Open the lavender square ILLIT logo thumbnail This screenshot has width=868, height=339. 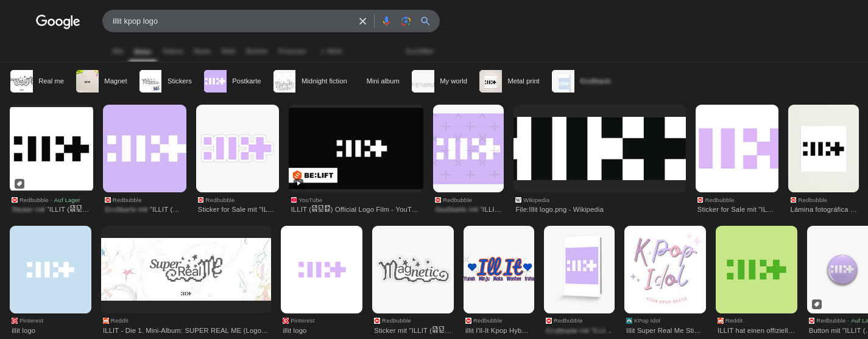click(144, 149)
